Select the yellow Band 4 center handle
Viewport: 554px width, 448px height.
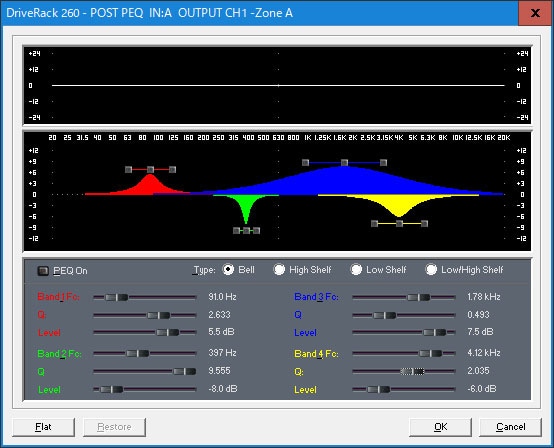click(399, 223)
